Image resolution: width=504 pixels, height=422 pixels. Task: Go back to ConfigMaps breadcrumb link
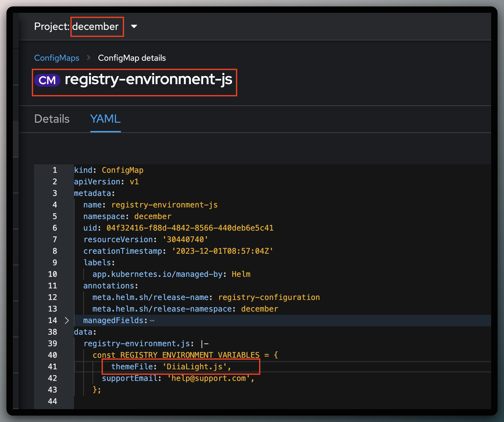pos(57,58)
